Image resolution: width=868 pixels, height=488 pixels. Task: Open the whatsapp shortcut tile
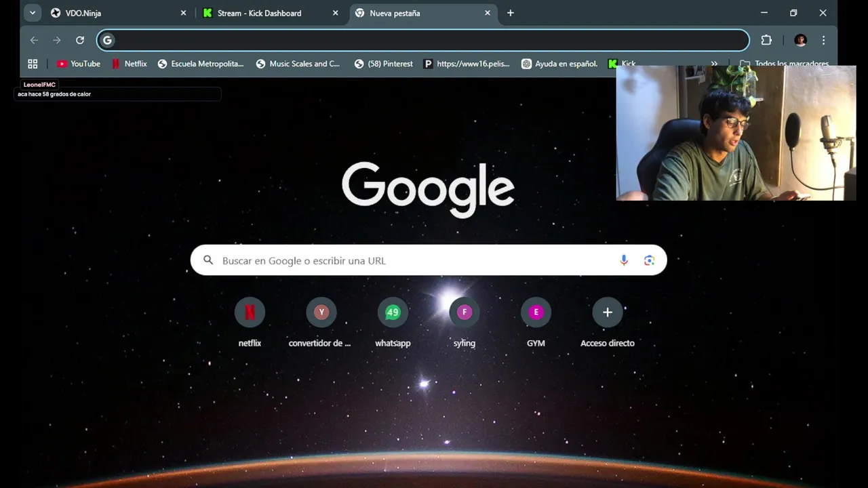[393, 323]
